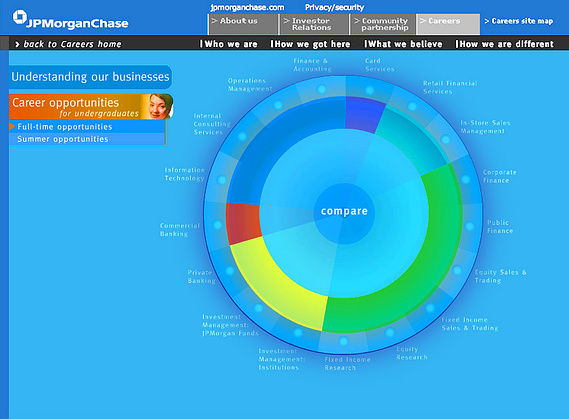Click the wheel dot for Operations Management
569x419 pixels.
(278, 105)
